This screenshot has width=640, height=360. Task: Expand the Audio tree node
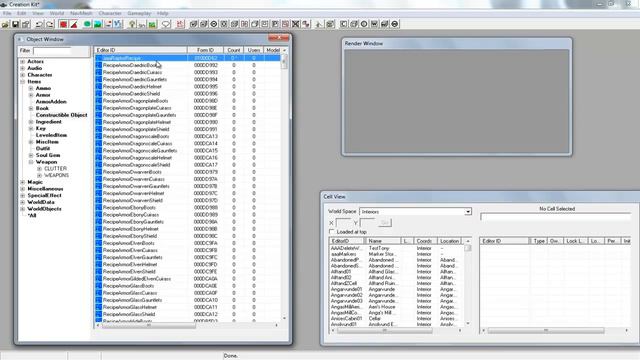[x=22, y=68]
